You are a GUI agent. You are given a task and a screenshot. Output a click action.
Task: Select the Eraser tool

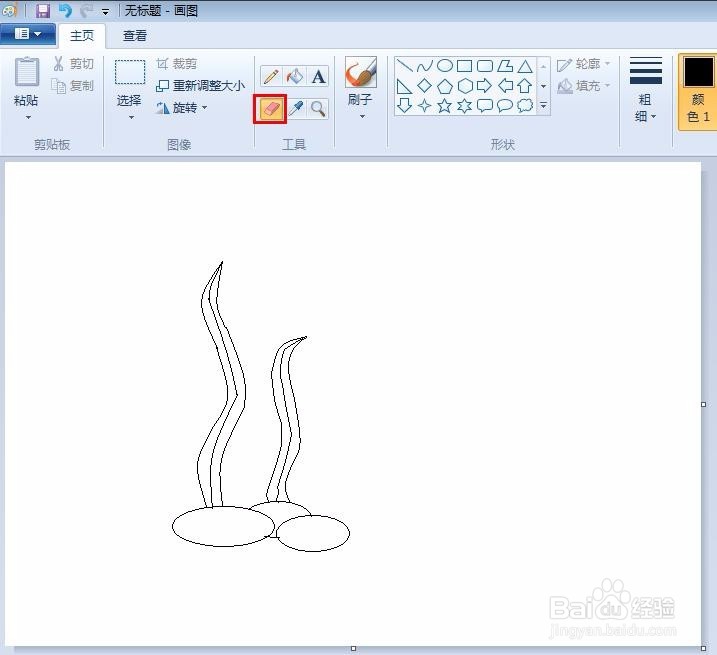(270, 109)
